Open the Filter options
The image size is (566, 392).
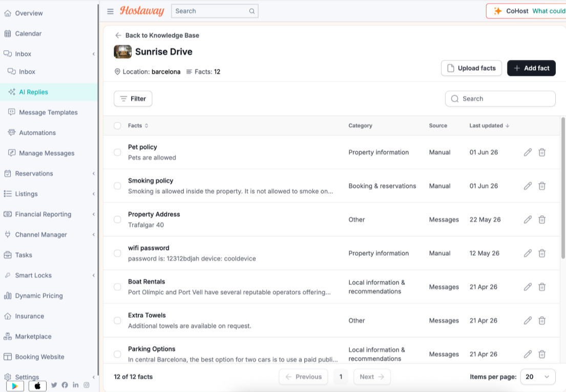(x=133, y=98)
